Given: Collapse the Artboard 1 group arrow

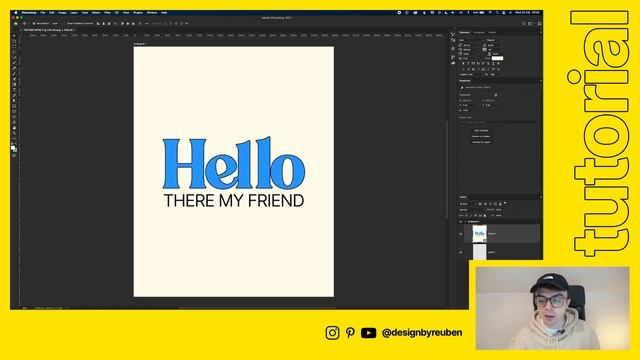Looking at the screenshot, I should coord(465,222).
